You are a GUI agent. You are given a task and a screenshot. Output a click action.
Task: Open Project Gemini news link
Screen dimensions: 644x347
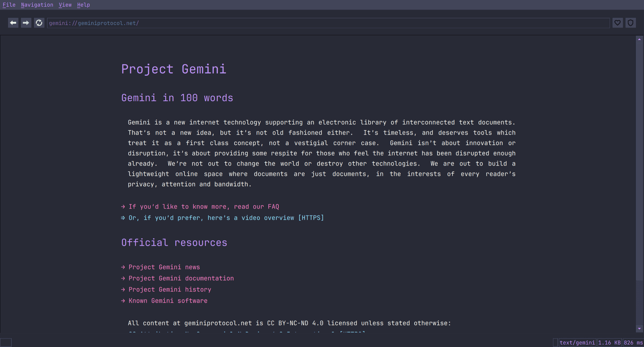click(x=164, y=267)
